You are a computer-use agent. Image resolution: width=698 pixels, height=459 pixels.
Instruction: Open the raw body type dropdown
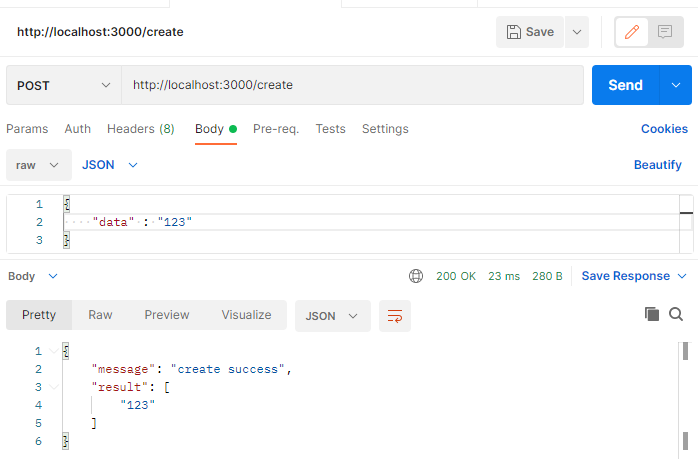pos(39,165)
